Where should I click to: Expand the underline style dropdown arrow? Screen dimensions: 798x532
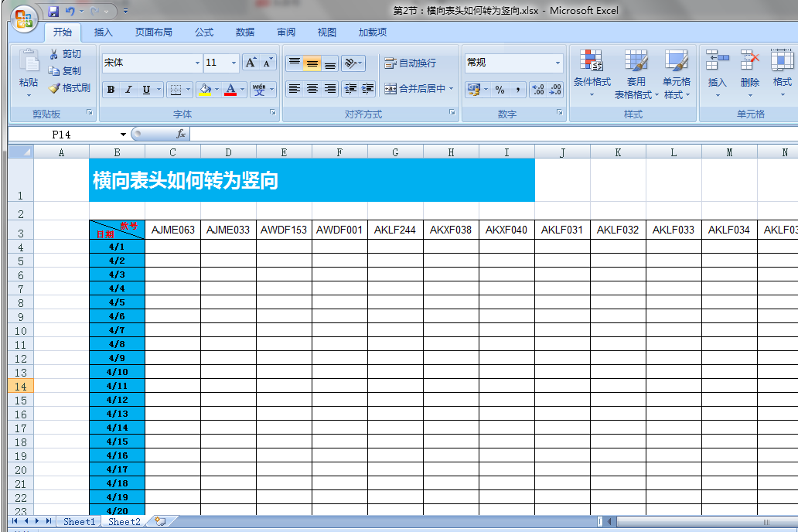tap(159, 90)
